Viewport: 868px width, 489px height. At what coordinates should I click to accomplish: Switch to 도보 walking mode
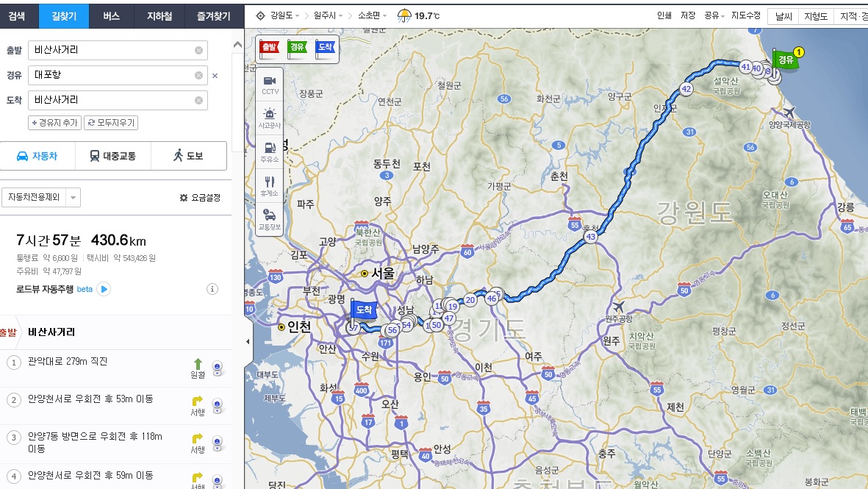[188, 156]
